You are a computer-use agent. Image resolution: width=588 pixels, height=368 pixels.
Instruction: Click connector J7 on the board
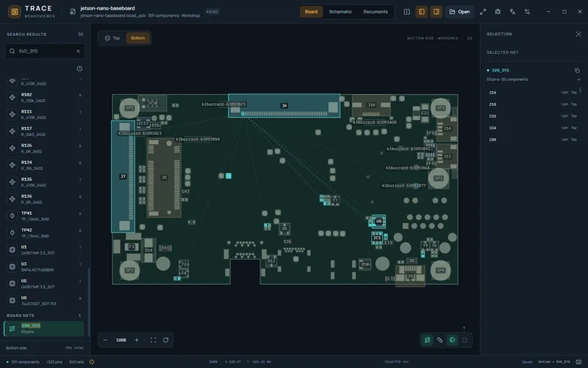123,176
